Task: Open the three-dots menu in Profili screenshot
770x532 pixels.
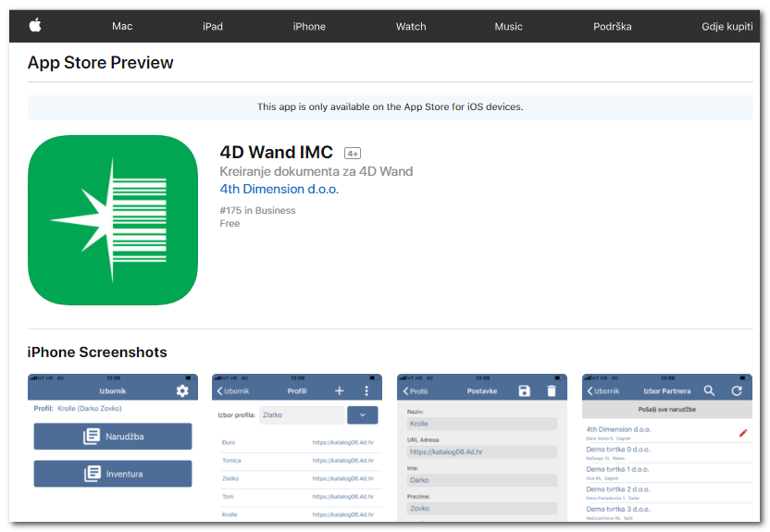Action: (366, 390)
